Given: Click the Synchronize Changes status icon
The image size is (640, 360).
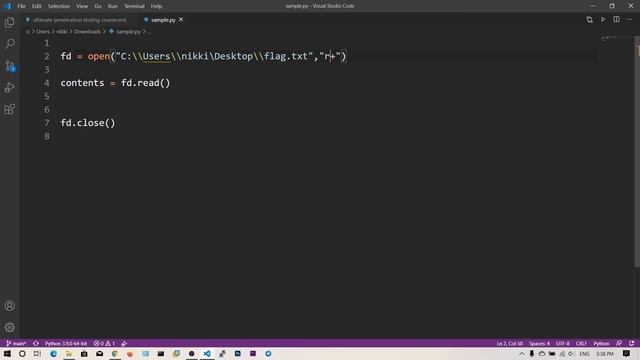Looking at the screenshot, I should 36,343.
